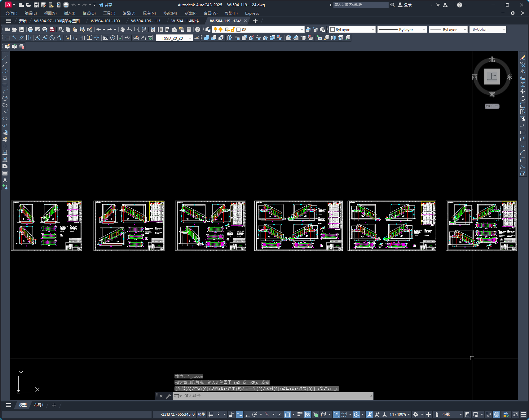Switch to WJ504-106~113 drawing tab

(x=146, y=21)
